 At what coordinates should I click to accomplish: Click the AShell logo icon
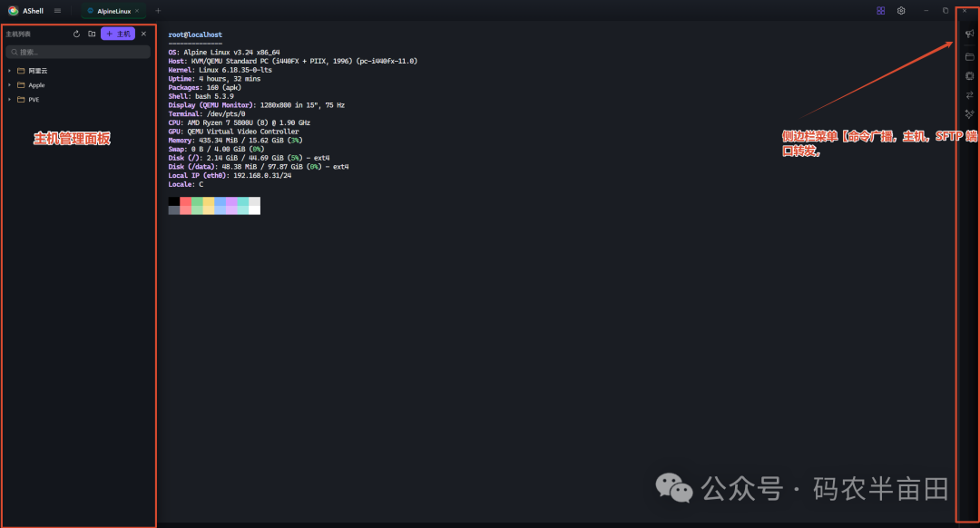point(13,11)
